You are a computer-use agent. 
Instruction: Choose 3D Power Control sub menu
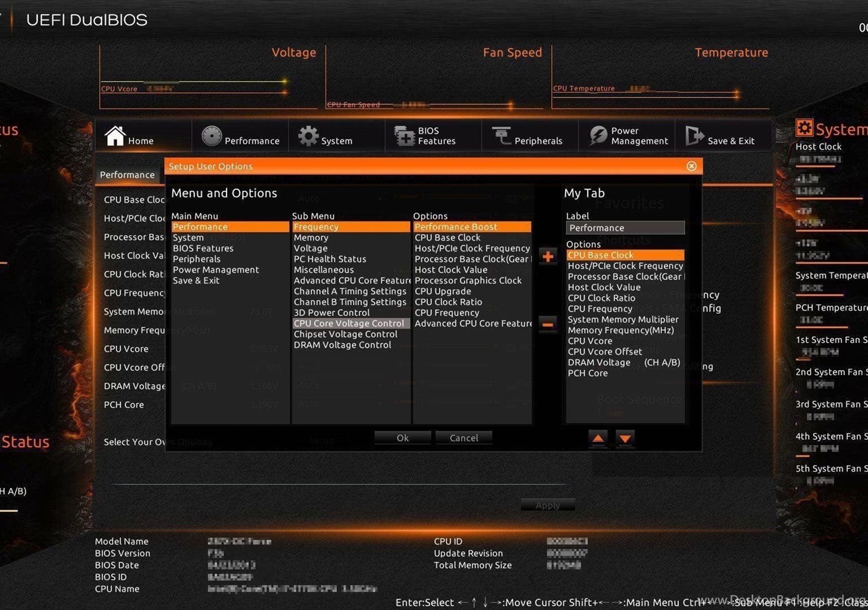click(351, 313)
